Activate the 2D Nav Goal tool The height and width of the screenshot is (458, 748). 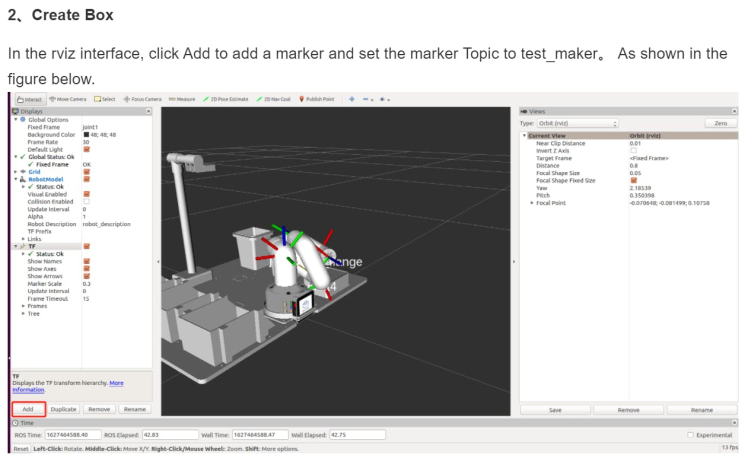[274, 99]
